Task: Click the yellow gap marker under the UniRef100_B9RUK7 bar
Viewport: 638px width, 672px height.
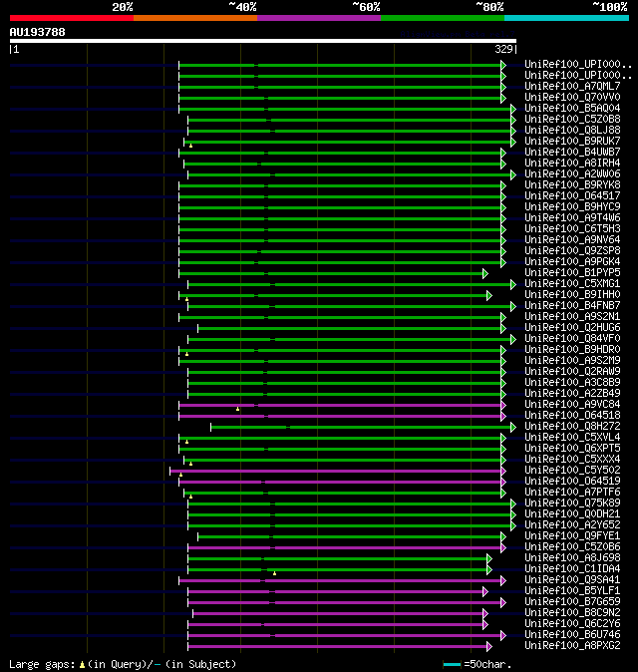Action: (191, 147)
